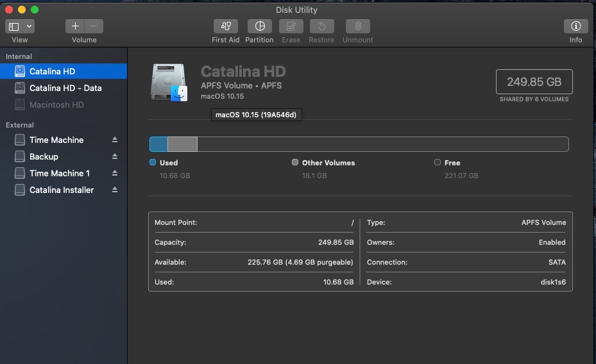Click Catalina HD sidebar drive icon

tap(20, 71)
